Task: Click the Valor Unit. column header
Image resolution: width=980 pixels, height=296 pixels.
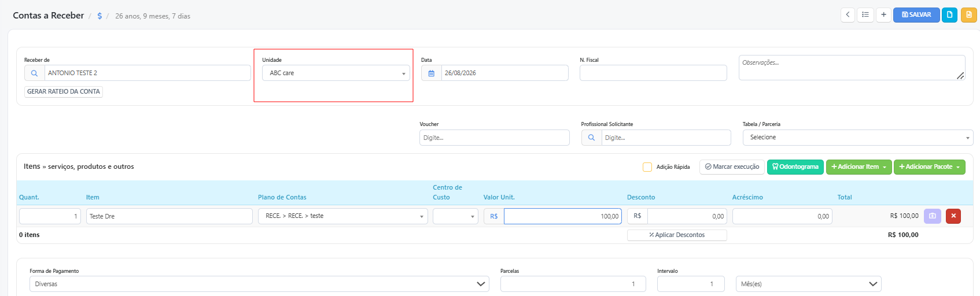Action: (x=499, y=197)
